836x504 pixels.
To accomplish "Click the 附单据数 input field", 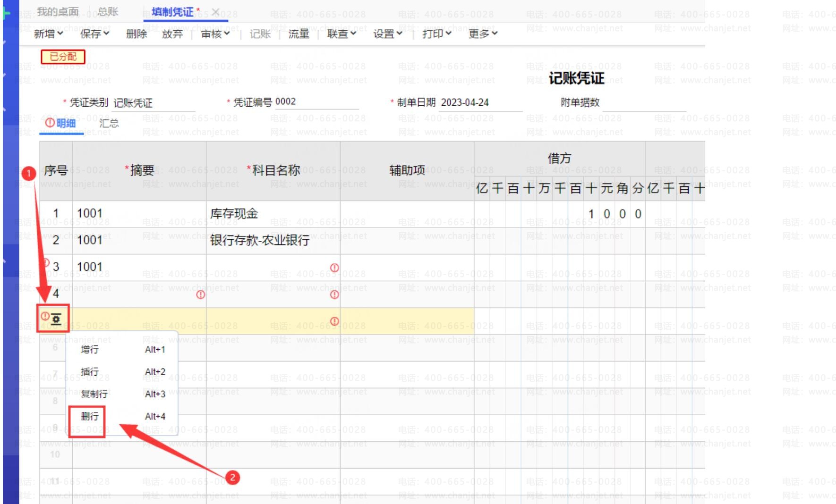I will 645,102.
